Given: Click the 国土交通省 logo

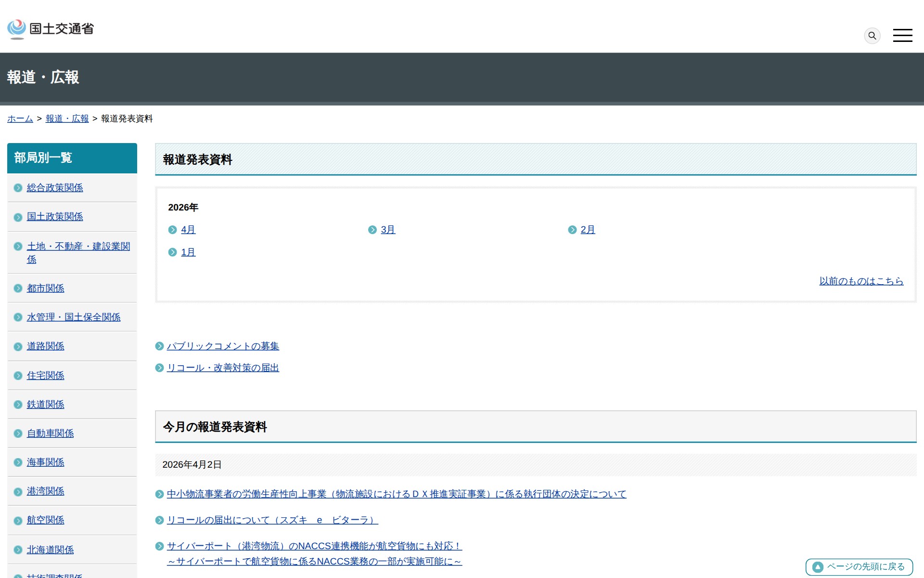Looking at the screenshot, I should [51, 29].
